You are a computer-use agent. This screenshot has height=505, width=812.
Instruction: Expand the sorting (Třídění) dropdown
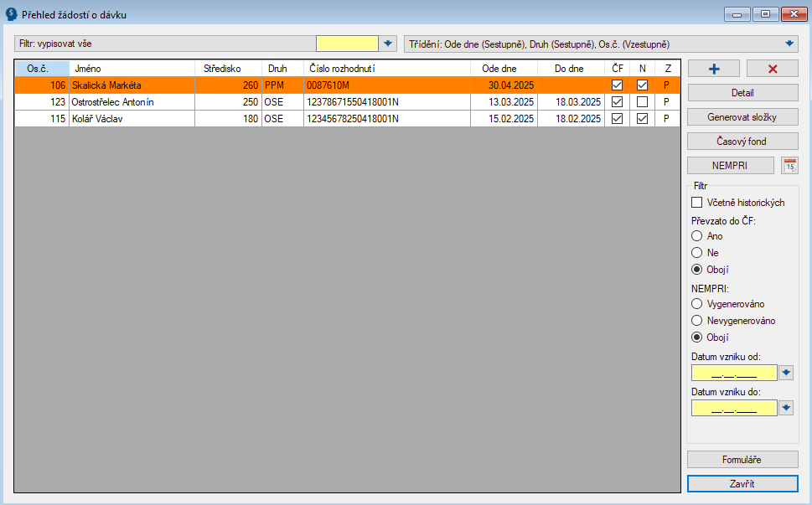(x=789, y=44)
